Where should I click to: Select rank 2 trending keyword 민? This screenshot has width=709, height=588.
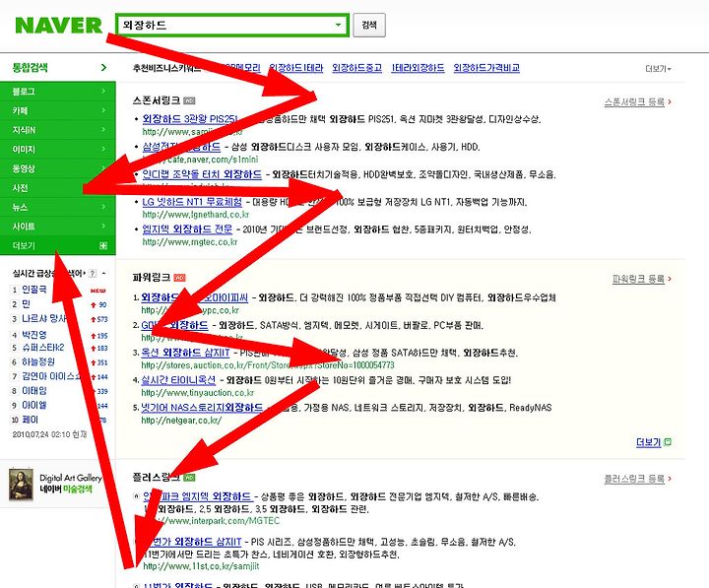click(26, 304)
